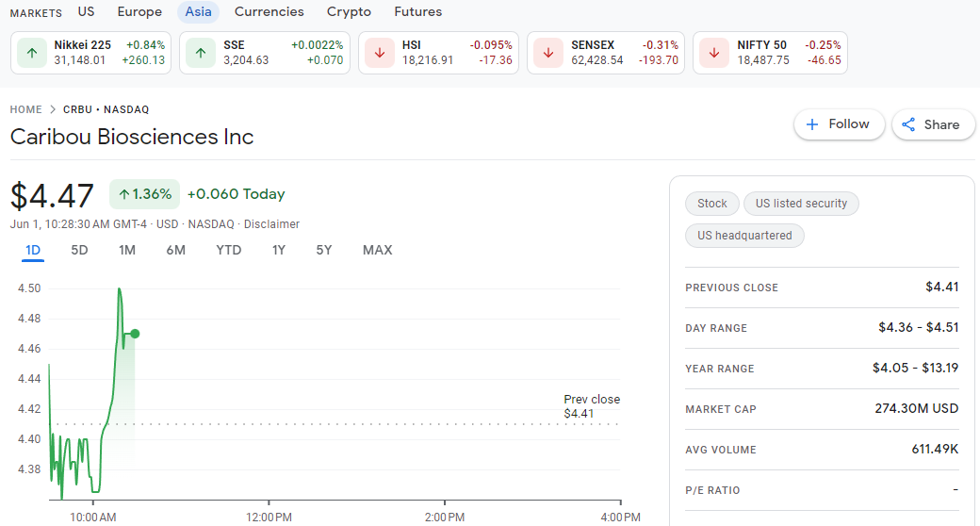Click the Stock tag chip
This screenshot has height=526, width=980.
coord(711,204)
